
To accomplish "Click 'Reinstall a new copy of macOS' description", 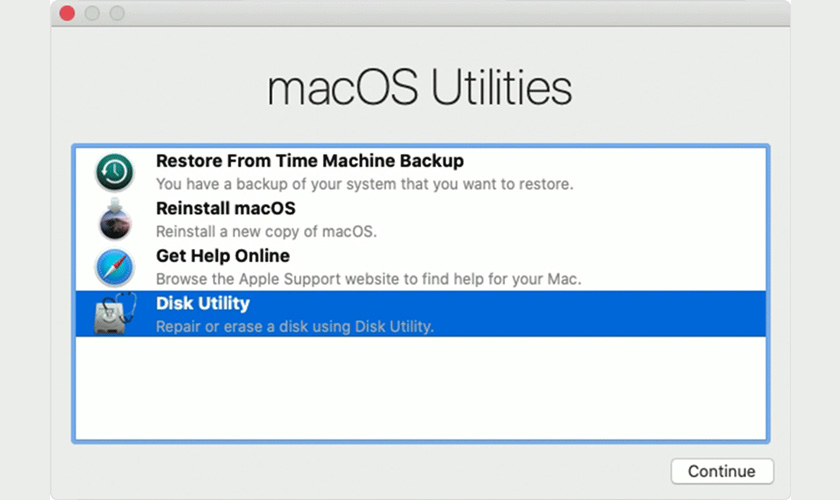I will (266, 232).
